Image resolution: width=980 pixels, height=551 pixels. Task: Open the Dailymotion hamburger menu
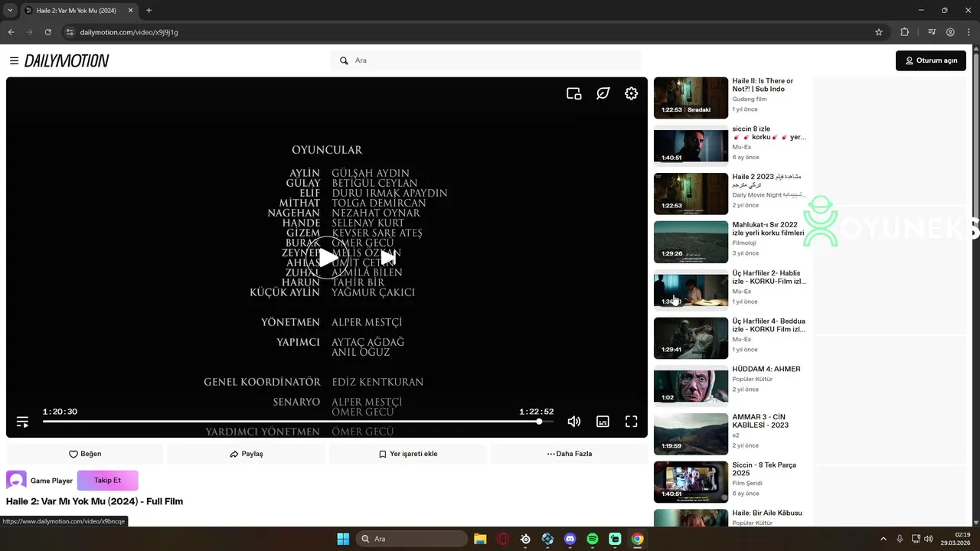[x=14, y=60]
